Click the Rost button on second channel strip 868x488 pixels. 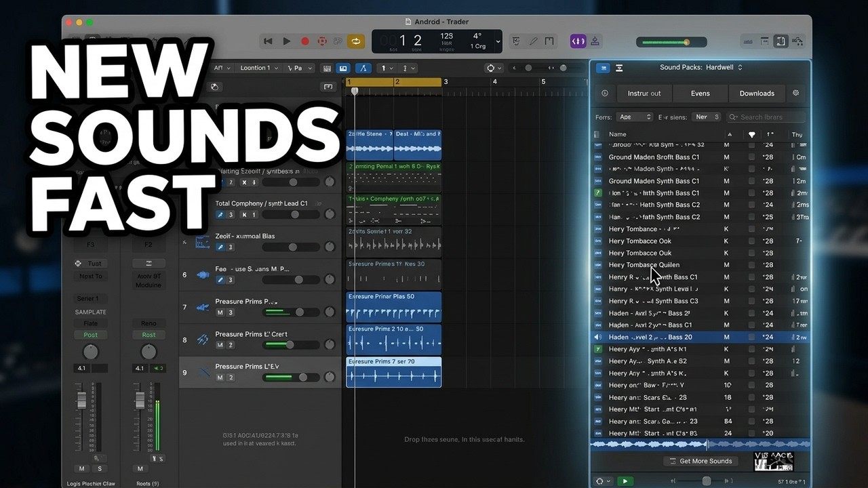coord(149,335)
